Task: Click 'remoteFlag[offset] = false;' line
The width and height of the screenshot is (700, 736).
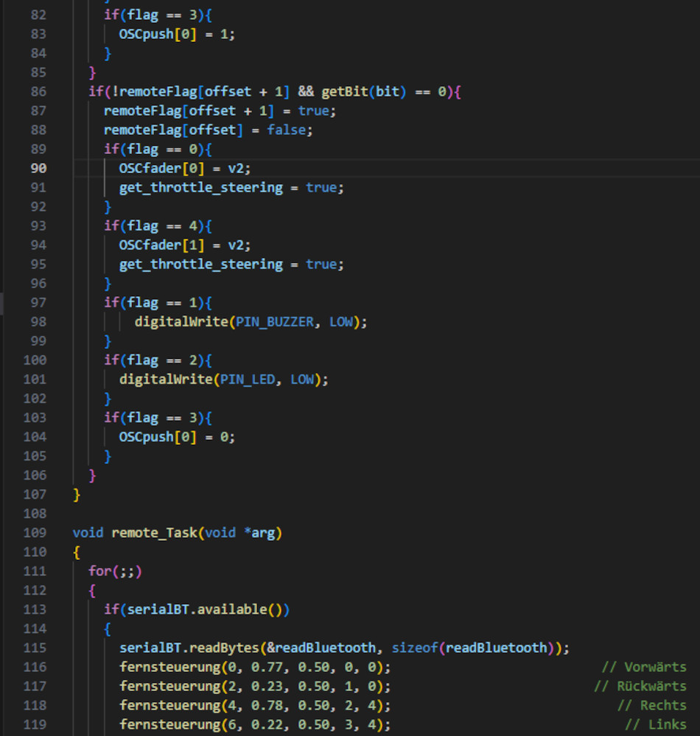Action: point(208,130)
